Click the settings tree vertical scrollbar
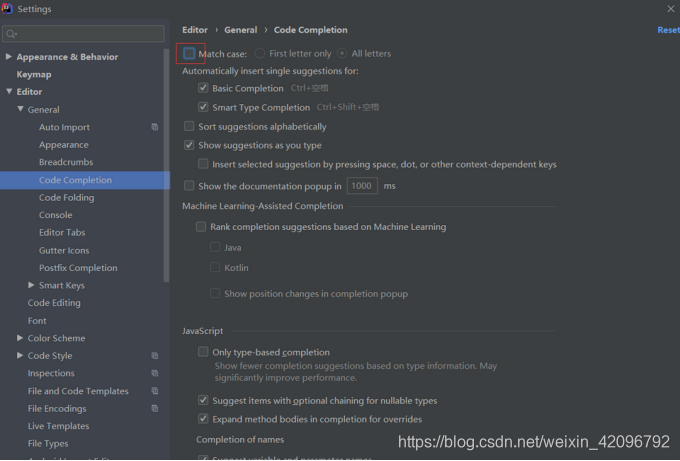 click(x=166, y=165)
